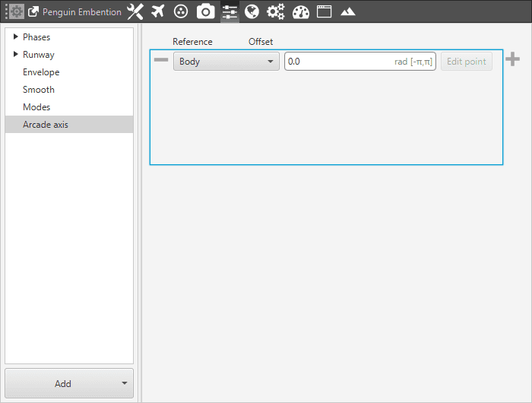Click the Offset column header

coord(261,42)
